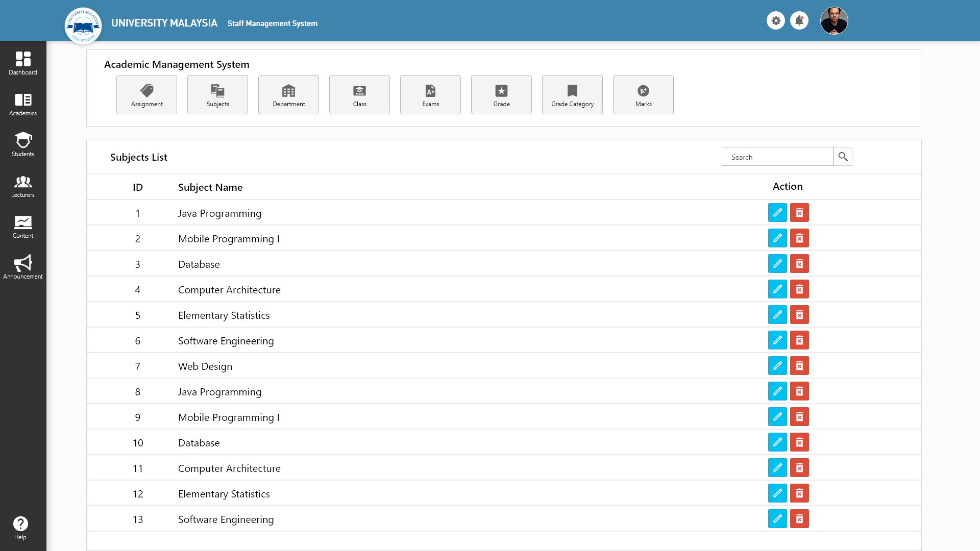The height and width of the screenshot is (551, 980).
Task: Delete subject ID 1 Java Programming
Action: pyautogui.click(x=800, y=213)
